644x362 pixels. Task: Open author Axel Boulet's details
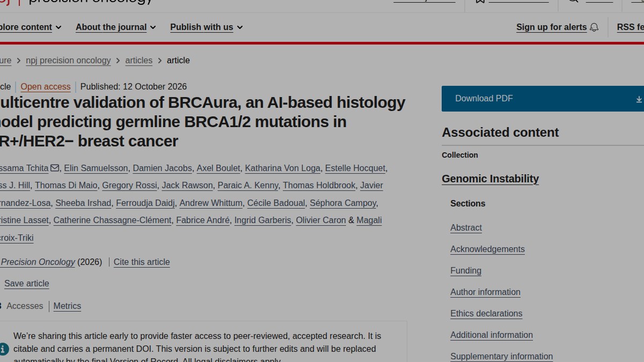(x=218, y=168)
